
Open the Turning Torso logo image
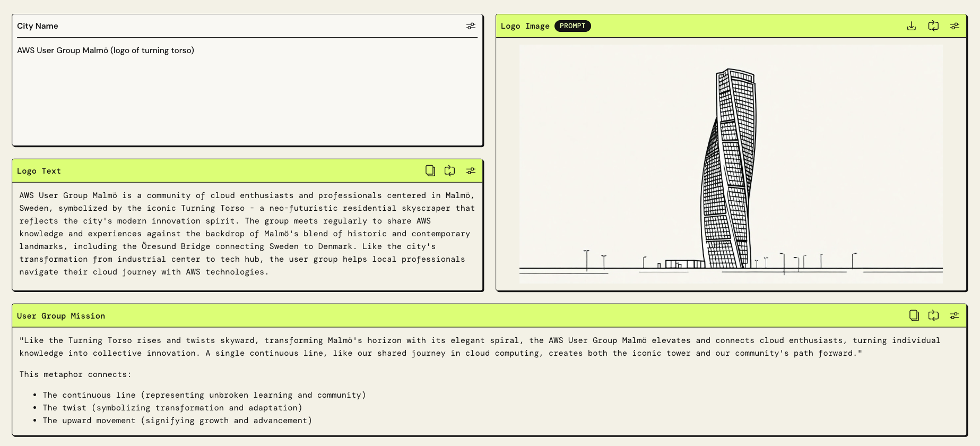[x=731, y=164]
